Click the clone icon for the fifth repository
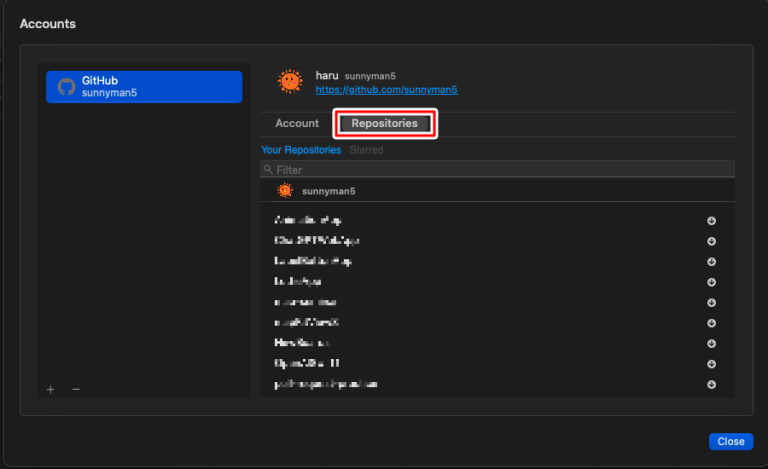Screen dimensions: 768x469 coord(712,303)
